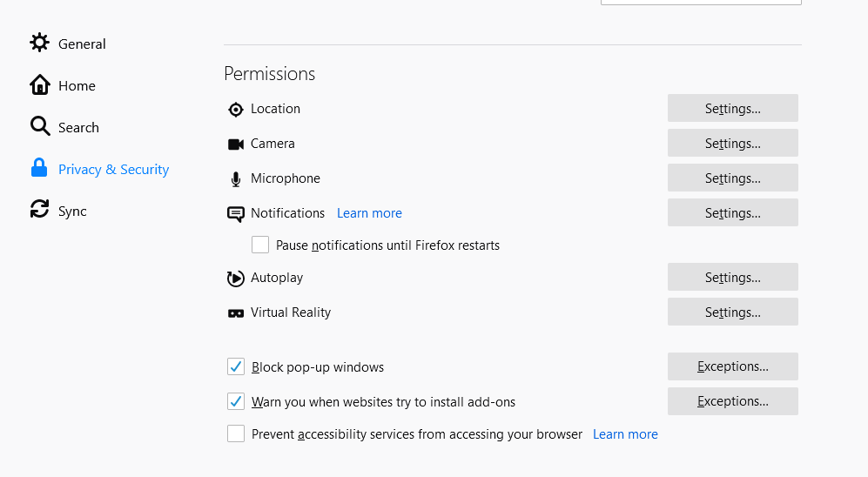Viewport: 868px width, 477px height.
Task: Open Notifications Settings button
Action: [x=733, y=212]
